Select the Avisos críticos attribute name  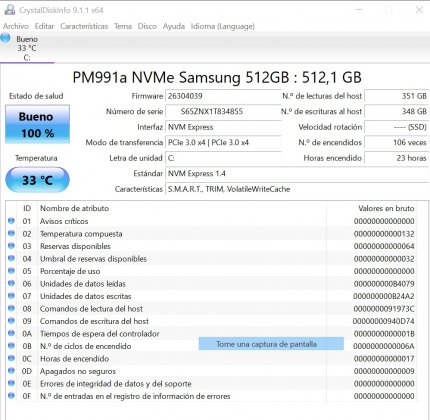tap(64, 221)
